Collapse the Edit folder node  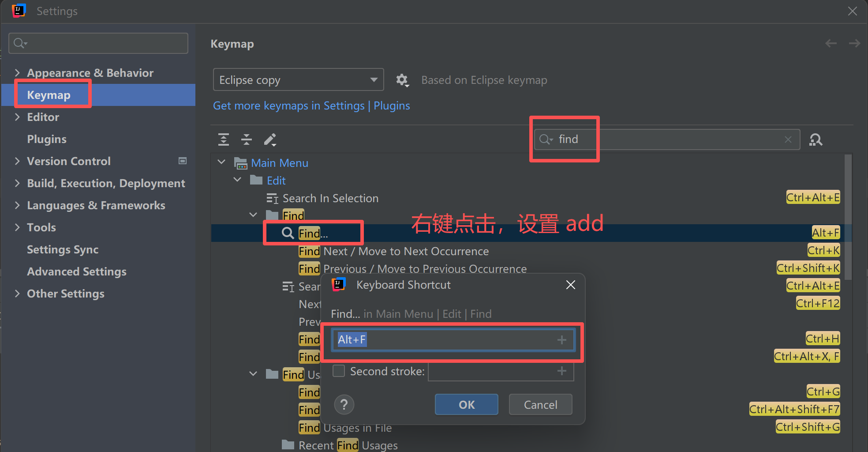[237, 180]
